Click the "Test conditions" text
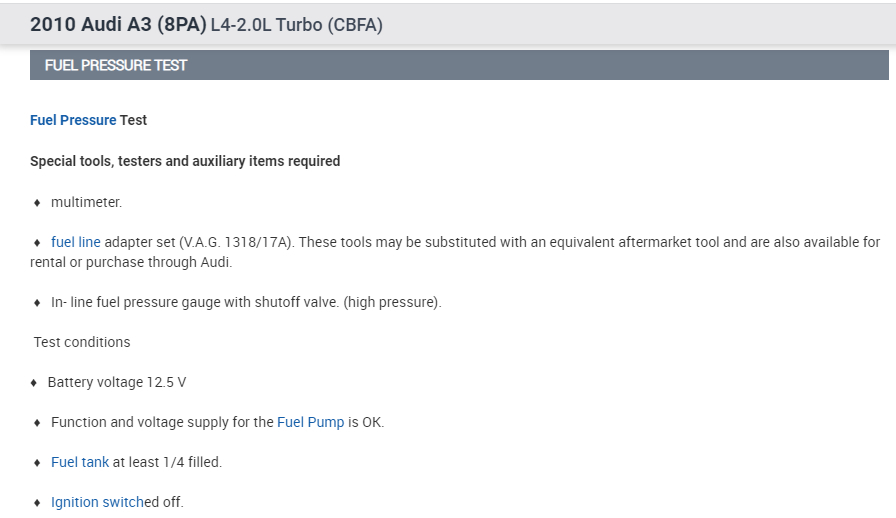This screenshot has height=518, width=896. [82, 342]
